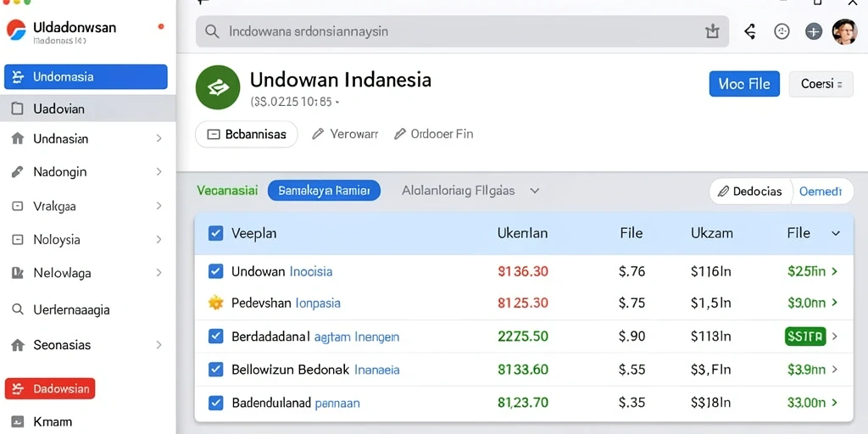Click the smiley face icon in header

(x=782, y=31)
